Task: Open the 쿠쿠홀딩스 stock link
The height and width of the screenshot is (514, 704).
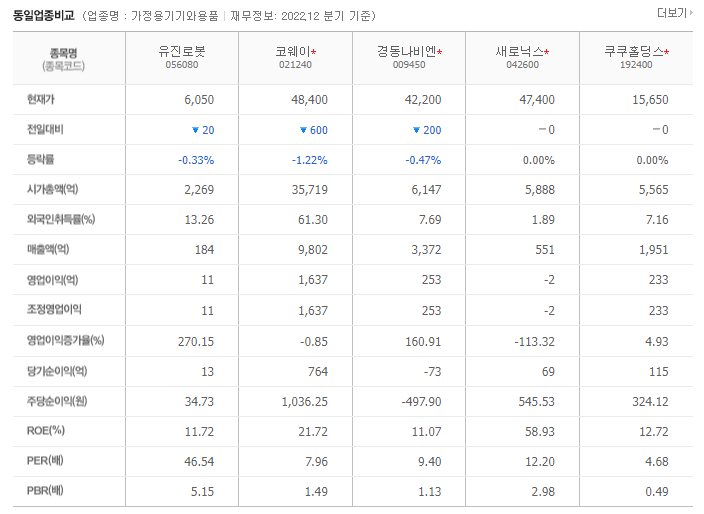Action: pos(634,52)
